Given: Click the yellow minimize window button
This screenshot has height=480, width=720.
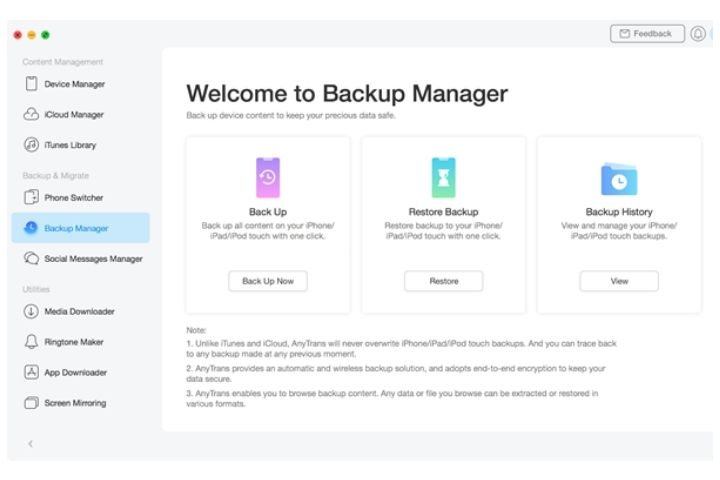Looking at the screenshot, I should coord(32,35).
